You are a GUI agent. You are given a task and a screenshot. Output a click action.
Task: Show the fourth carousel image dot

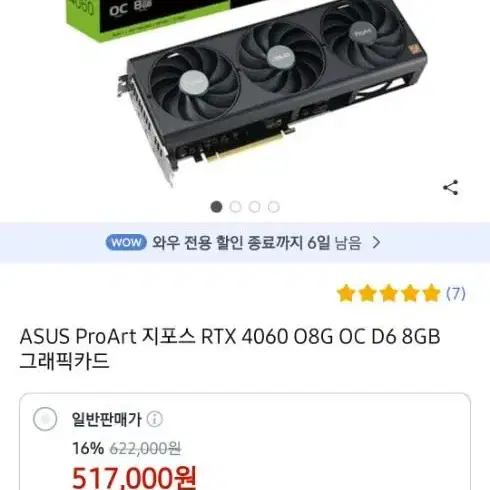(x=273, y=207)
